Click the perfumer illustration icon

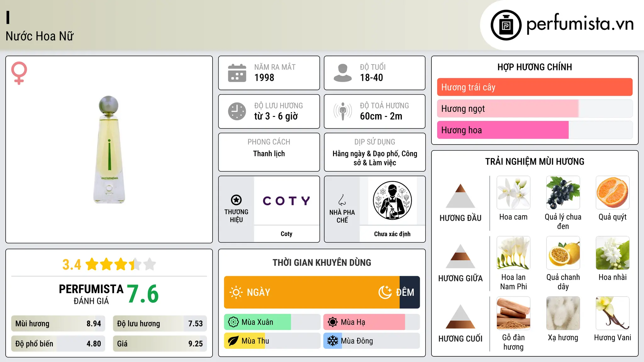click(x=392, y=200)
